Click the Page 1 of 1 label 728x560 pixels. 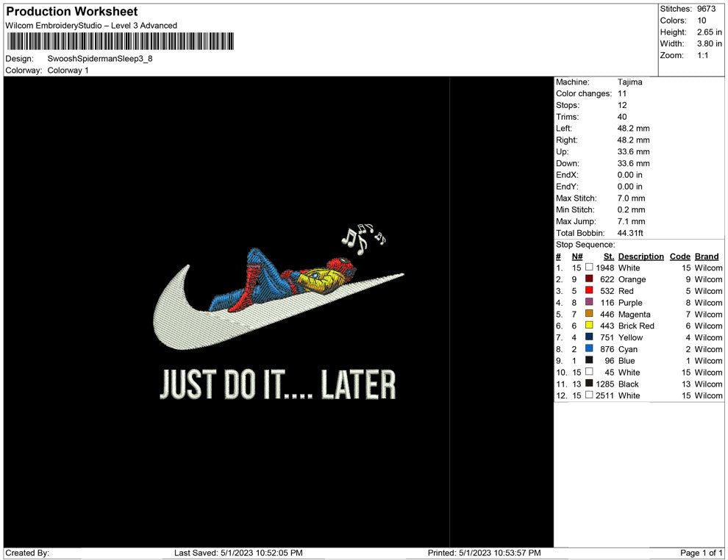[x=701, y=553]
